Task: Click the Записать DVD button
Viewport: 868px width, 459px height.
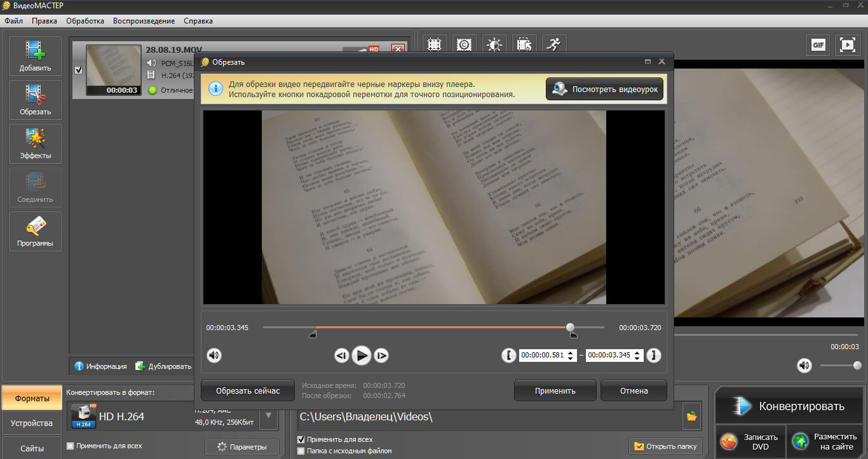Action: pyautogui.click(x=750, y=441)
